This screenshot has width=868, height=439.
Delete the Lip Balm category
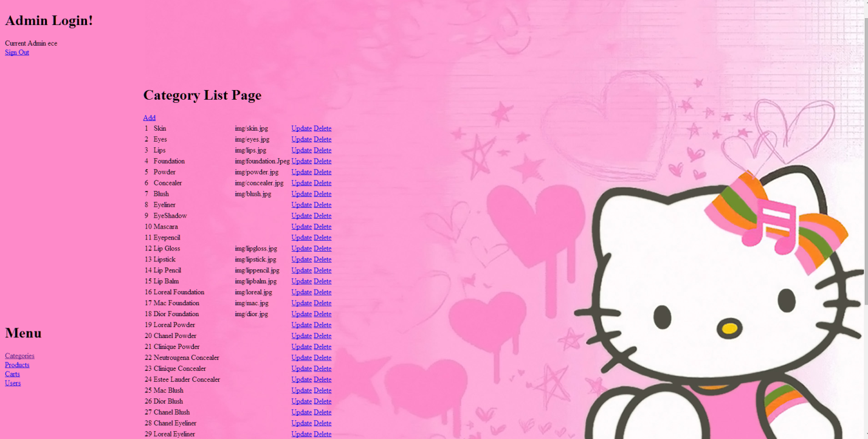pos(322,282)
